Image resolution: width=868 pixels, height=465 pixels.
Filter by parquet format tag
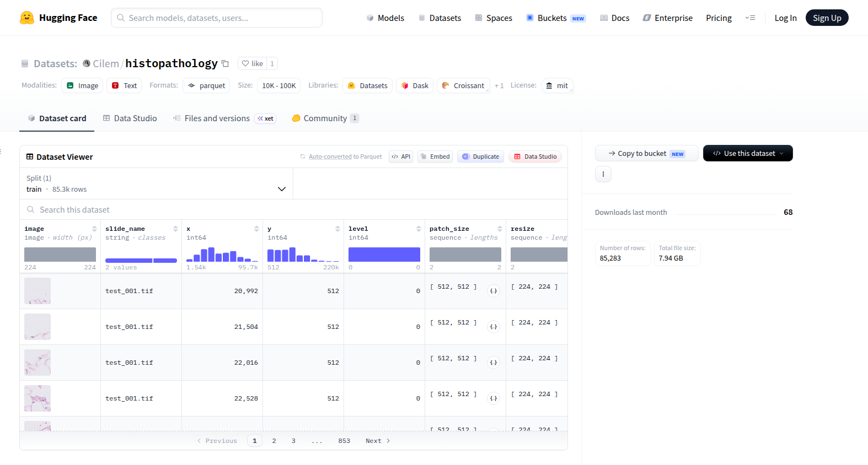pos(206,85)
